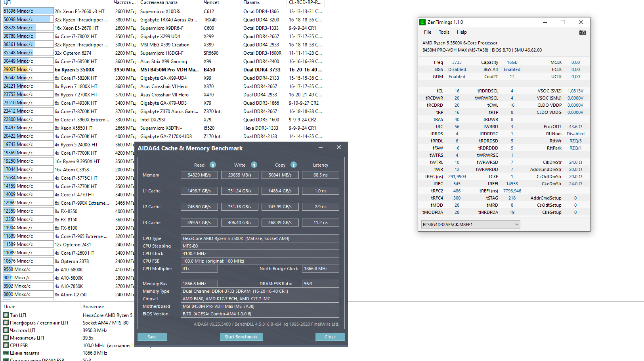Select the 61896 Мпкс/с result bar
The height and width of the screenshot is (361, 644).
[x=28, y=11]
